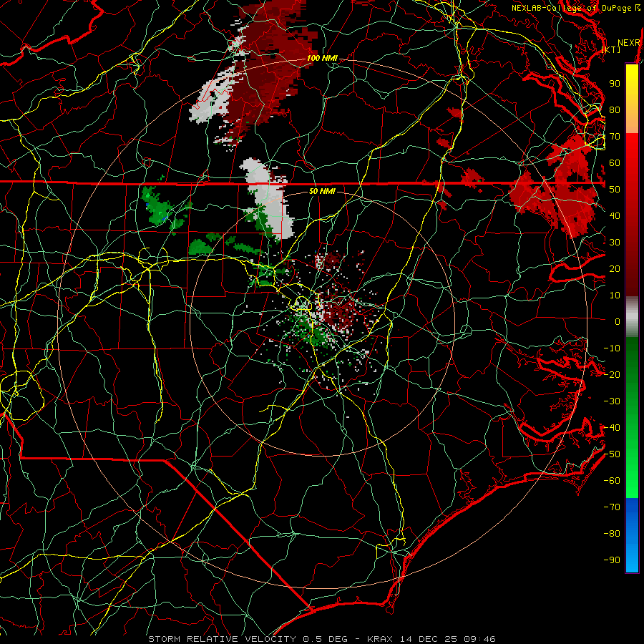This screenshot has height=644, width=644.
Task: Click the KRAX 14 DEC 25 09:46 timestamp
Action: [431, 639]
